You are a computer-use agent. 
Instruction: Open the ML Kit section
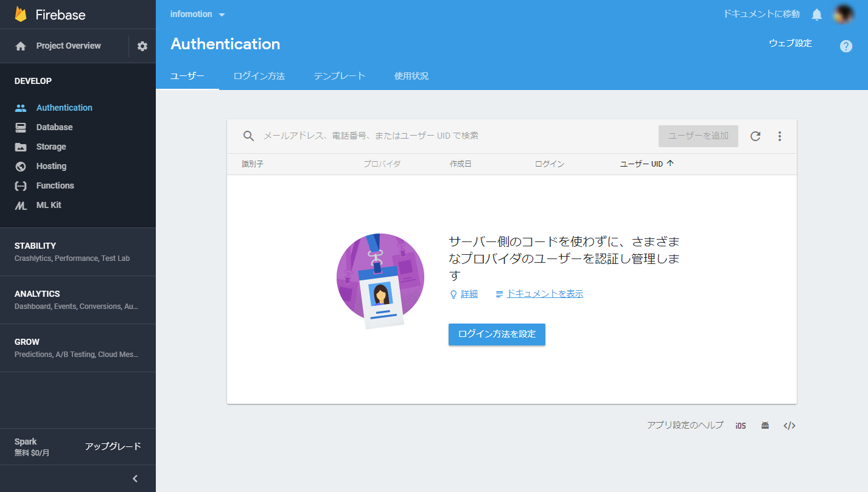point(49,205)
